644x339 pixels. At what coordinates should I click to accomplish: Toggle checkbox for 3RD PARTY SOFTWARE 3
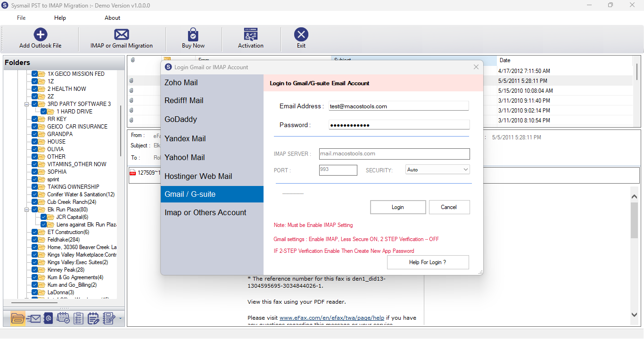(x=35, y=104)
